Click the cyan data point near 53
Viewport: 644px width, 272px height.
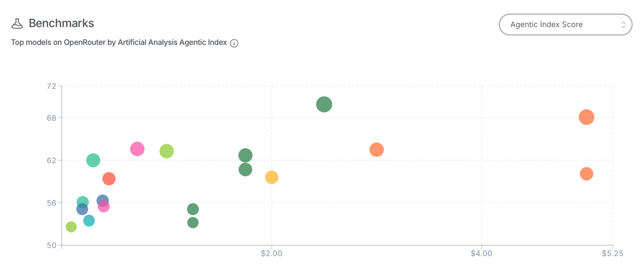(x=89, y=221)
